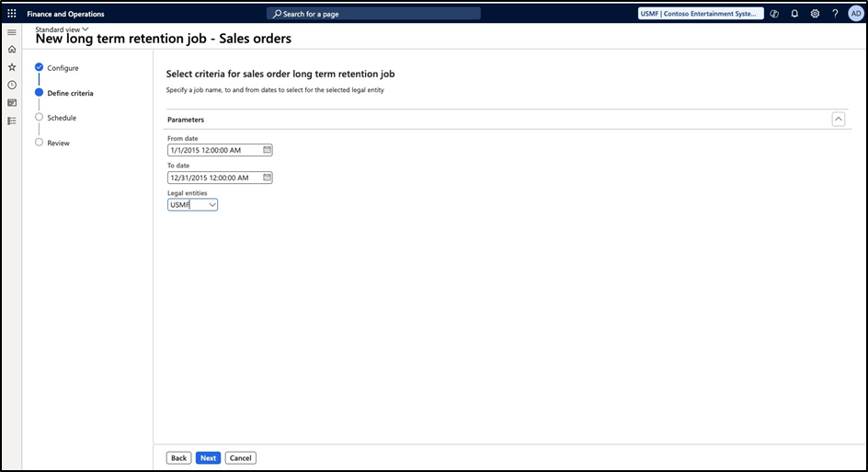This screenshot has height=472, width=868.
Task: Click in the Search for a page box
Action: [x=373, y=14]
